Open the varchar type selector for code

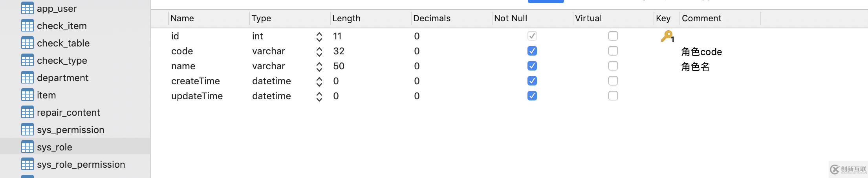pyautogui.click(x=319, y=52)
